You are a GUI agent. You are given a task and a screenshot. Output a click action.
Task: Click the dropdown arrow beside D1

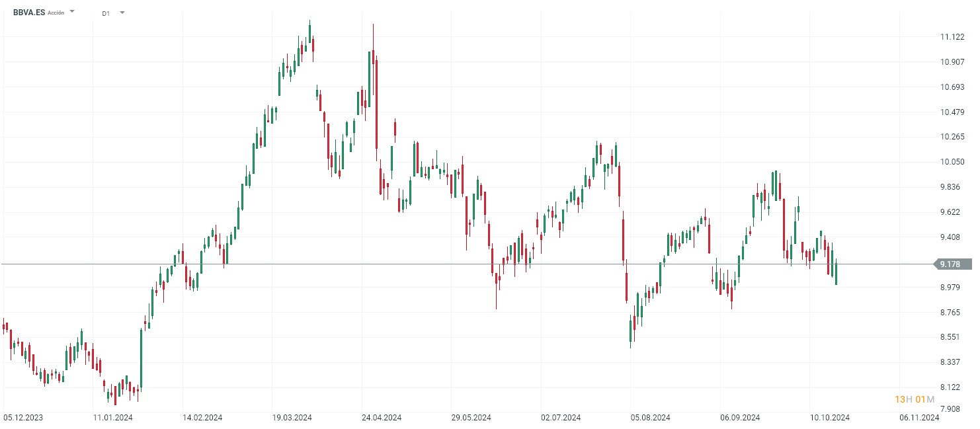point(121,12)
